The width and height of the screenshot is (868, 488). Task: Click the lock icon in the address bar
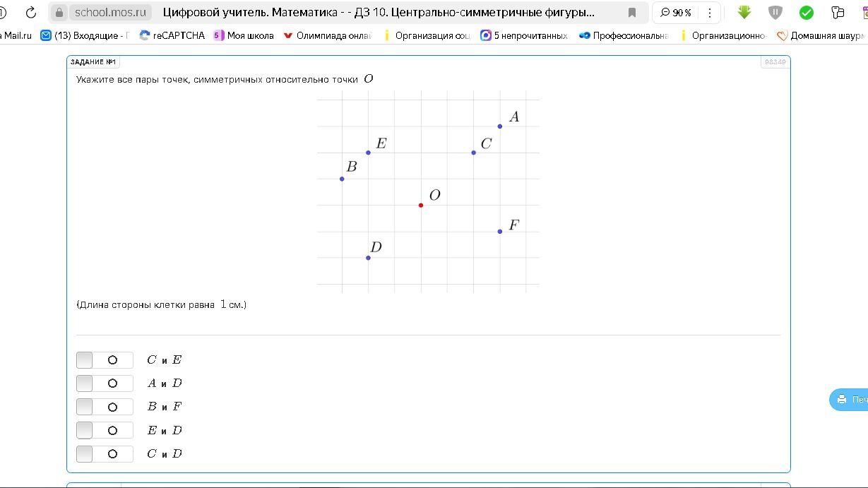tap(59, 13)
